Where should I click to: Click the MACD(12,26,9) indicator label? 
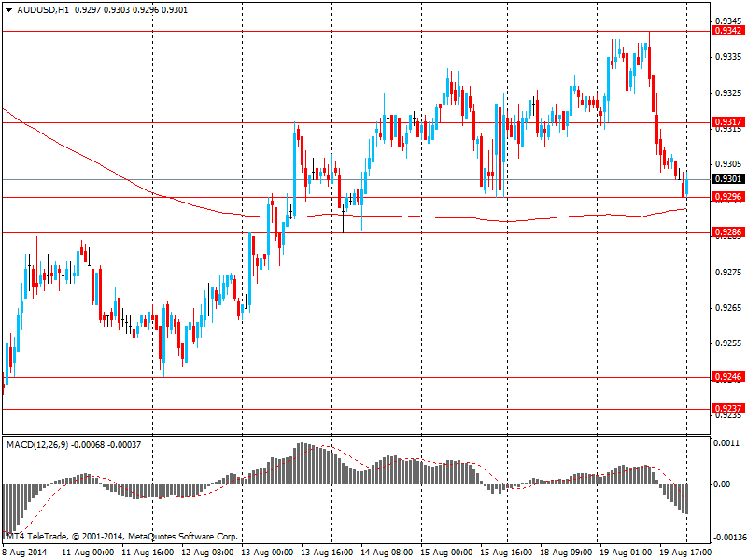point(37,444)
